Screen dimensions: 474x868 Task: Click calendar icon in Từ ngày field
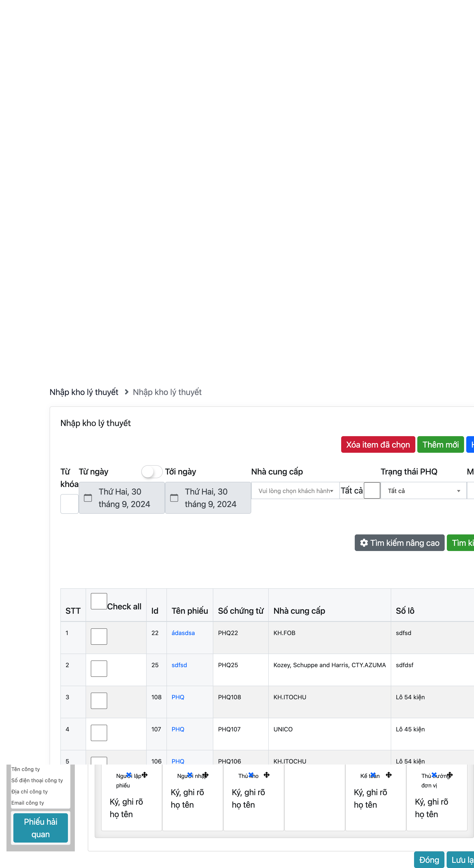coord(88,498)
